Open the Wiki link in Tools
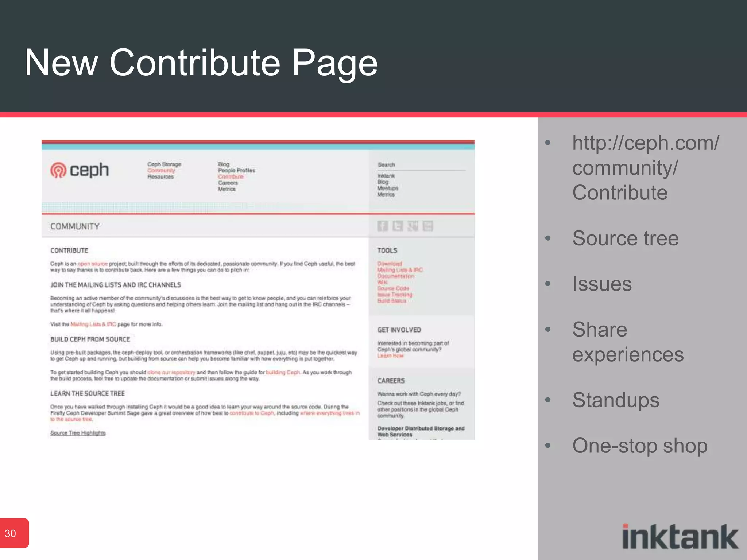 (x=382, y=282)
